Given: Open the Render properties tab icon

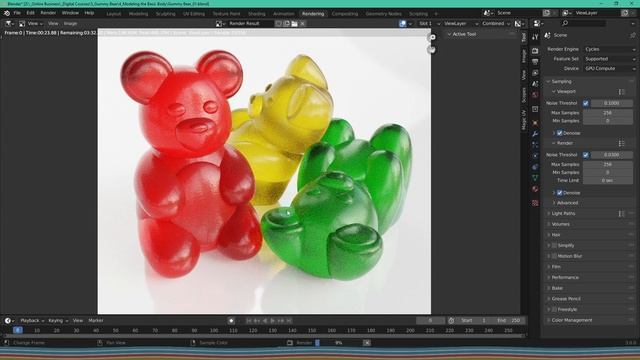Looking at the screenshot, I should [535, 51].
